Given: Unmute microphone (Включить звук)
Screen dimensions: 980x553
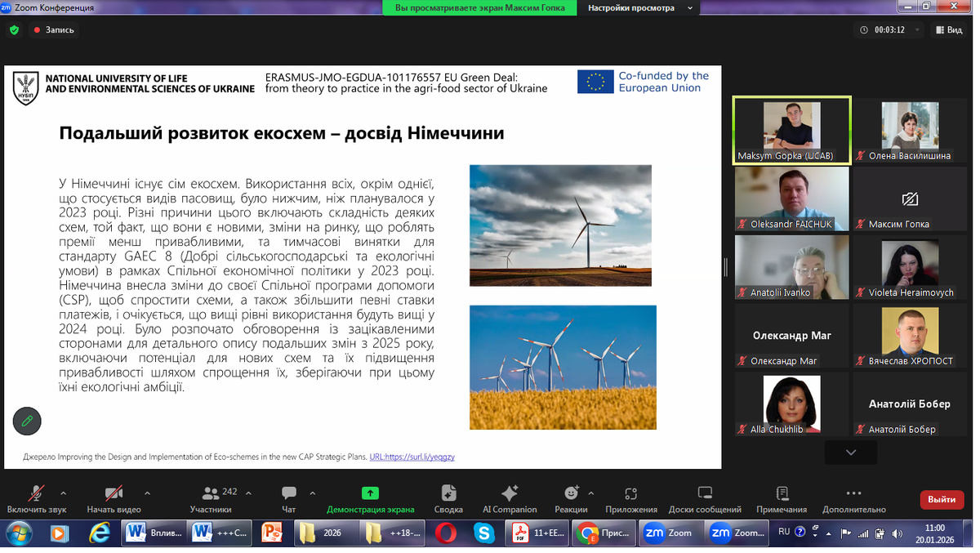Looking at the screenshot, I should [x=36, y=493].
